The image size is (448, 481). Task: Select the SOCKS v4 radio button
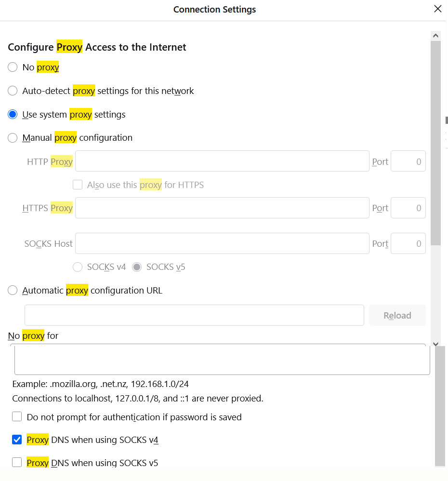click(x=78, y=267)
